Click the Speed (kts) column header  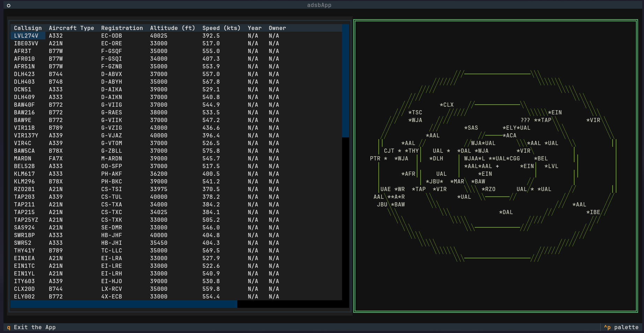(x=222, y=28)
